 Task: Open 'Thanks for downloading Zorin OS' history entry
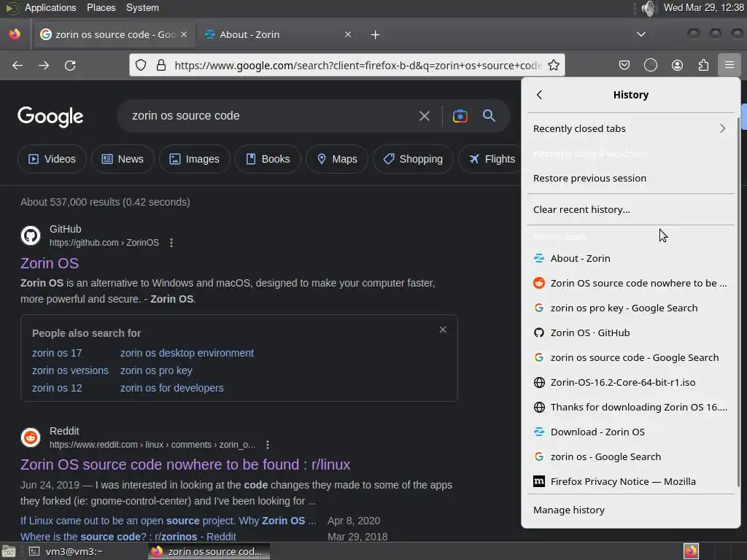631,407
